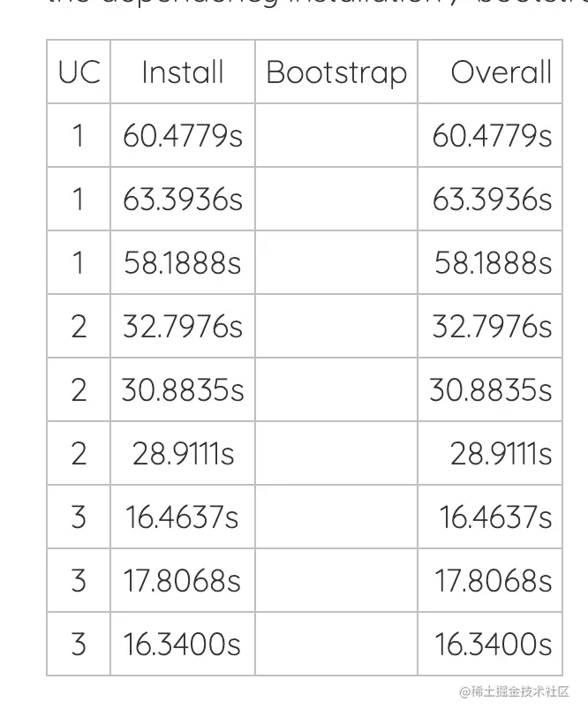Select the 58.1888s Overall cell
Image resolution: width=588 pixels, height=717 pixels.
click(490, 262)
